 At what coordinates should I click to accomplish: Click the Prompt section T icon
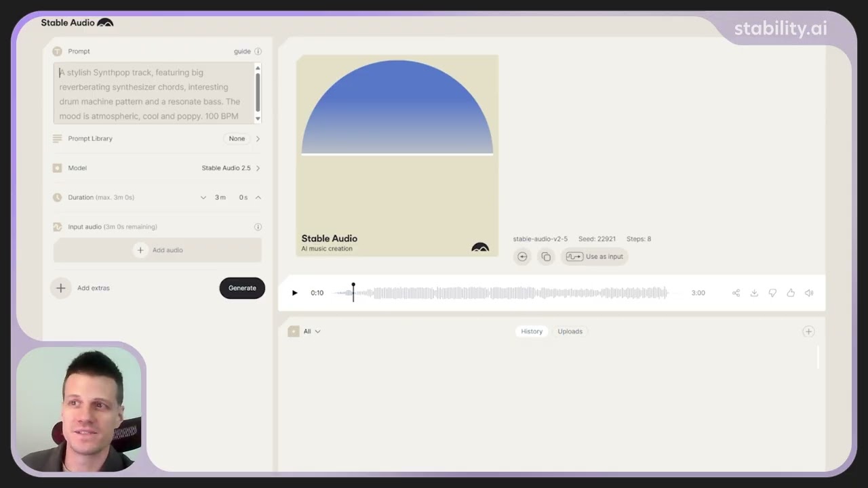click(57, 52)
